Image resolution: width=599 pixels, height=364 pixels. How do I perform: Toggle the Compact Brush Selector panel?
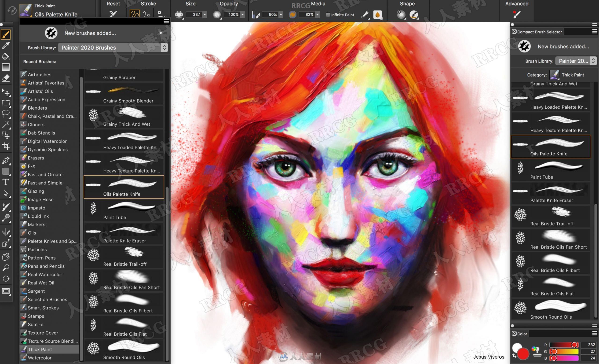[x=514, y=31]
